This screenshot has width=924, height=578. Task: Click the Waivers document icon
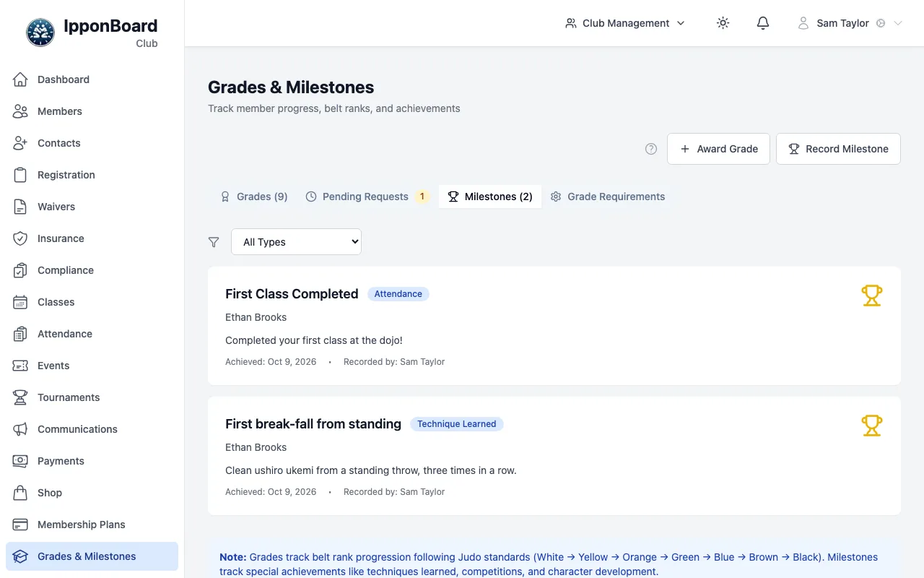coord(20,207)
